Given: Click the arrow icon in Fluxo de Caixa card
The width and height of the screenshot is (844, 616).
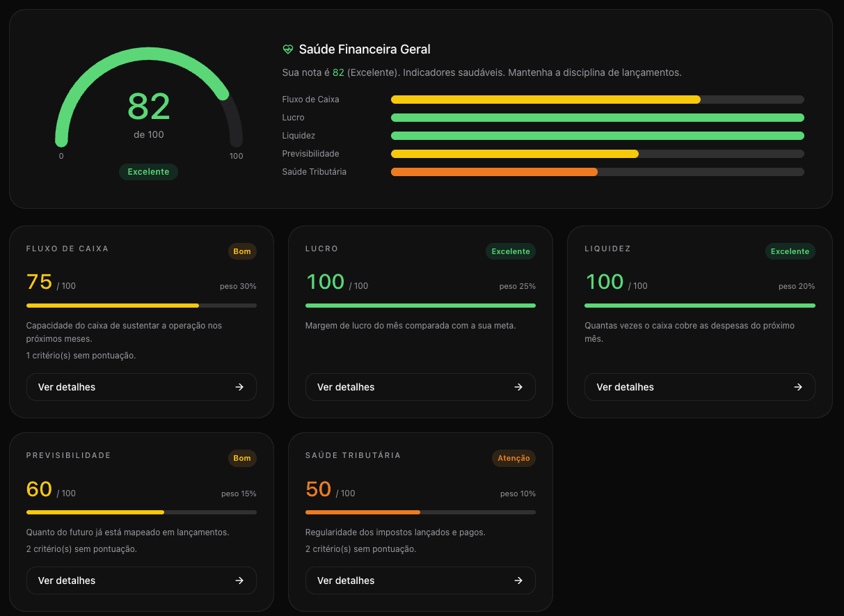Looking at the screenshot, I should point(239,387).
